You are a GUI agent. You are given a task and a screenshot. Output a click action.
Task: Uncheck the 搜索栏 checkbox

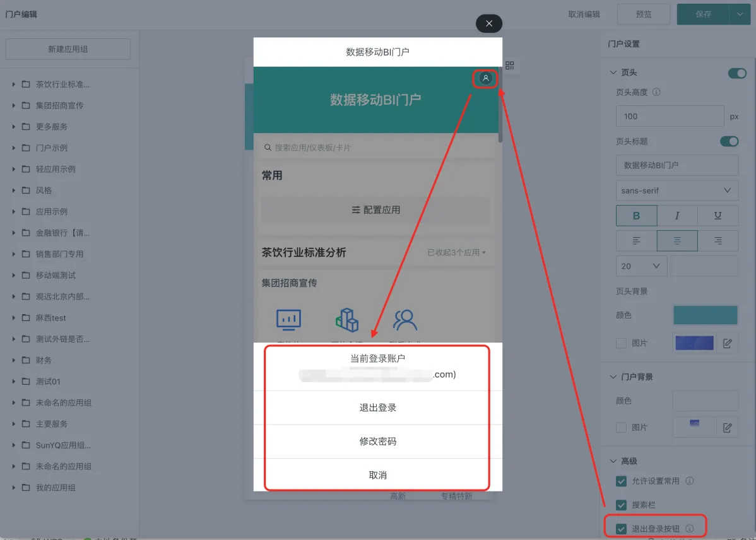click(621, 505)
